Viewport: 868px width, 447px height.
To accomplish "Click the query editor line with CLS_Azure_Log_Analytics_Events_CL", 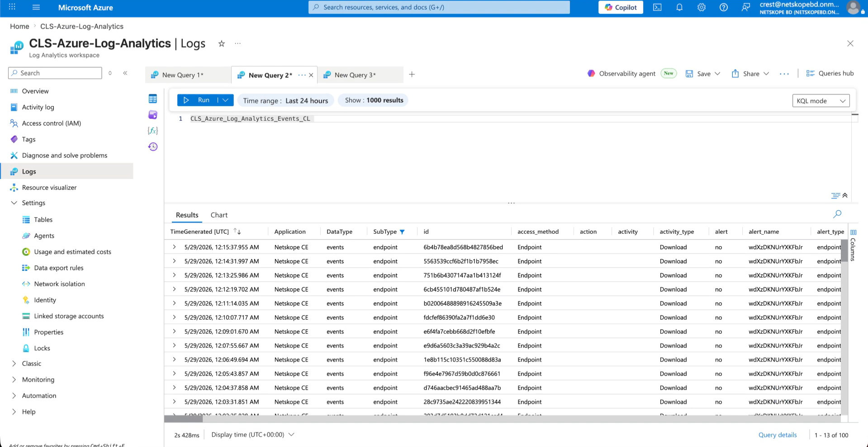I will point(250,118).
